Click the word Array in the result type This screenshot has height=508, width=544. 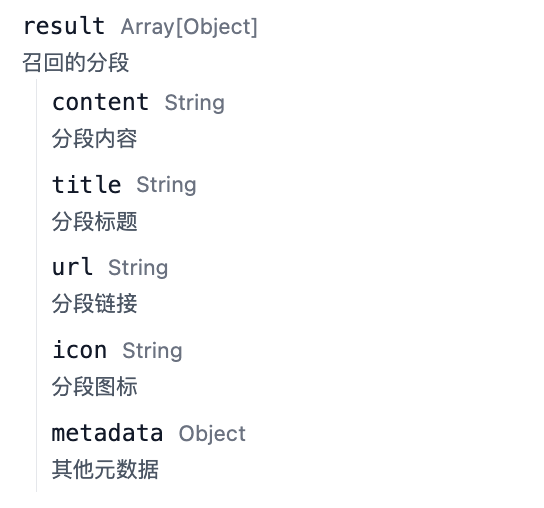point(147,28)
